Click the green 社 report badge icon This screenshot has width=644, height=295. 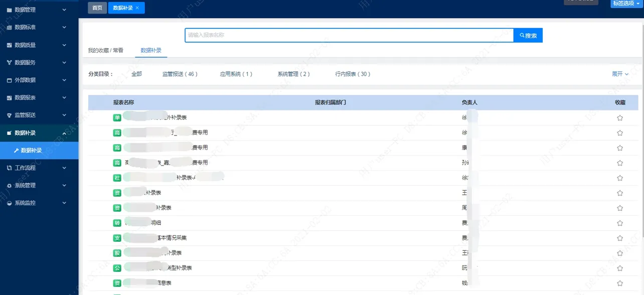click(x=117, y=178)
